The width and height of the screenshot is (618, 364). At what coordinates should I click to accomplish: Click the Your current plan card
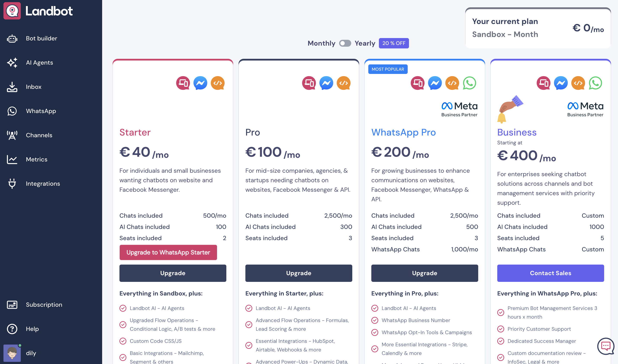point(538,28)
